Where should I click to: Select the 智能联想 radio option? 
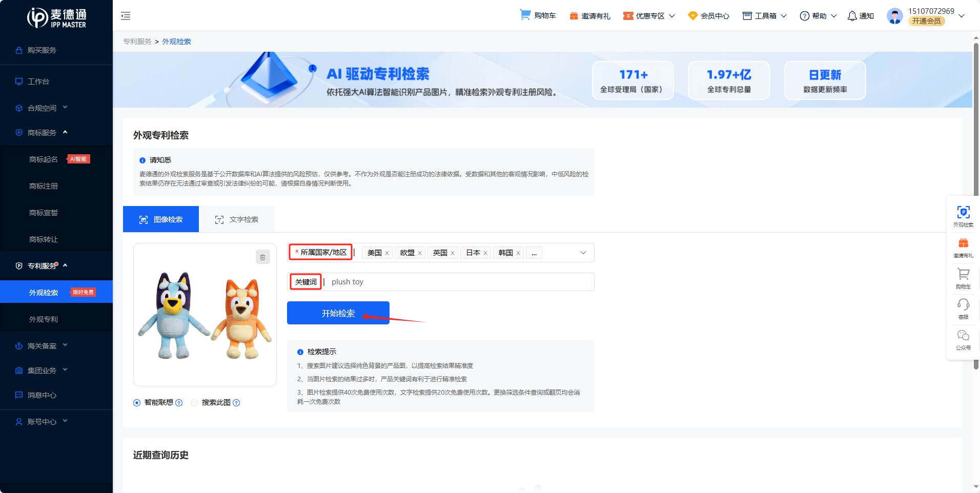pyautogui.click(x=137, y=403)
